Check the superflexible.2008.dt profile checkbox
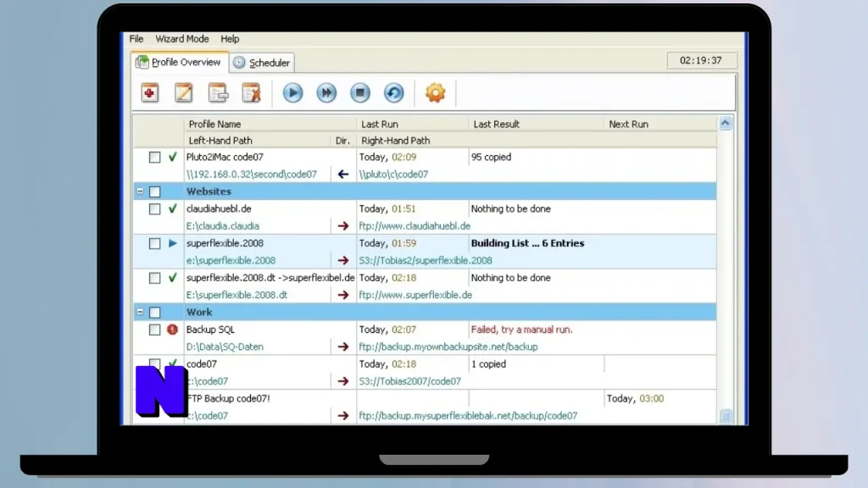The height and width of the screenshot is (488, 868). [x=155, y=278]
